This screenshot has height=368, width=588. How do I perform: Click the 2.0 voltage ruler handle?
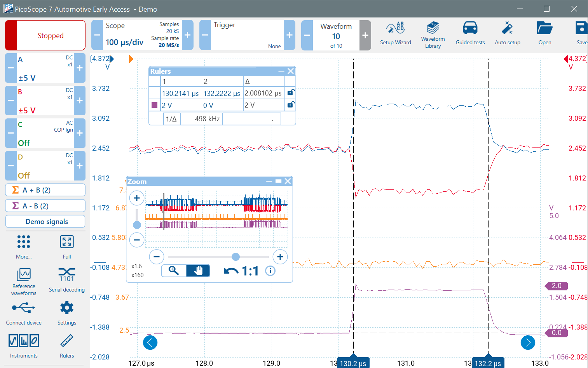click(557, 286)
